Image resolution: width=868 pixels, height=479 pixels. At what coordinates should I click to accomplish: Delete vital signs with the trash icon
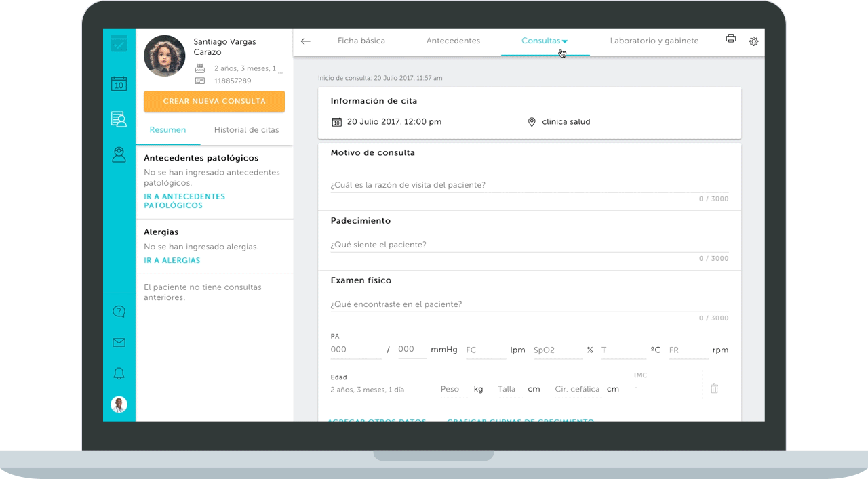coord(714,387)
